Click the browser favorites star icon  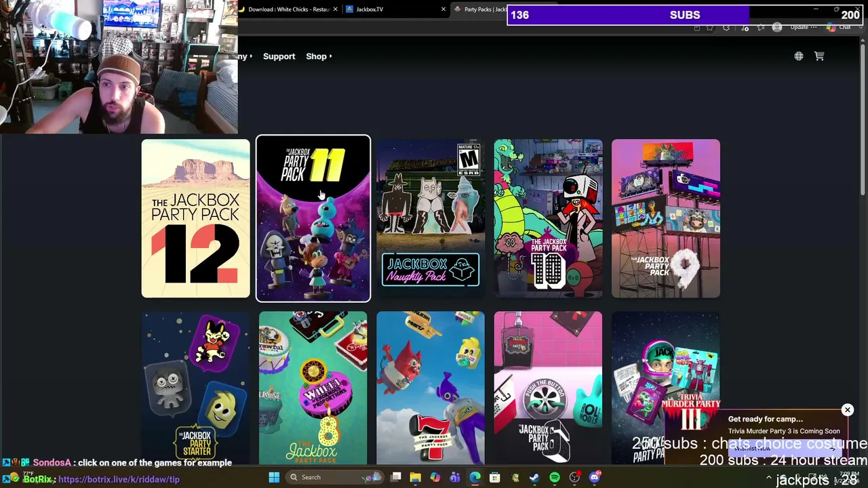(x=710, y=28)
